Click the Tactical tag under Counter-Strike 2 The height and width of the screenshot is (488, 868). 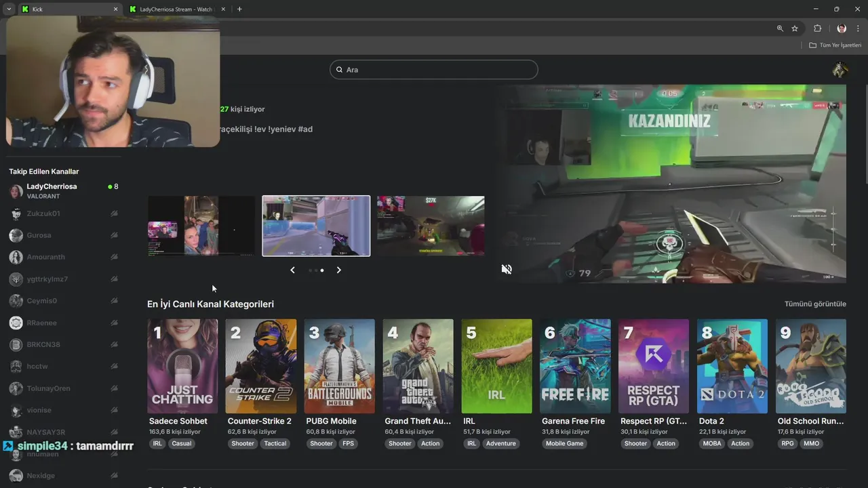(x=275, y=443)
